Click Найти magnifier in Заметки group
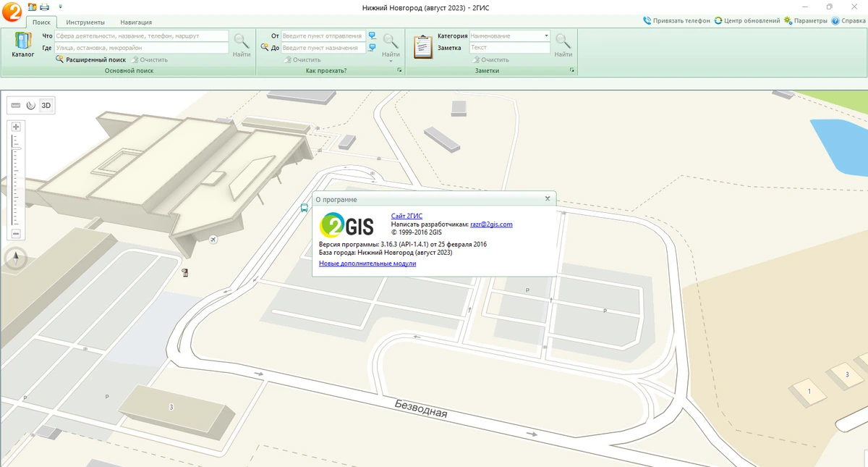Image resolution: width=868 pixels, height=467 pixels. click(563, 45)
